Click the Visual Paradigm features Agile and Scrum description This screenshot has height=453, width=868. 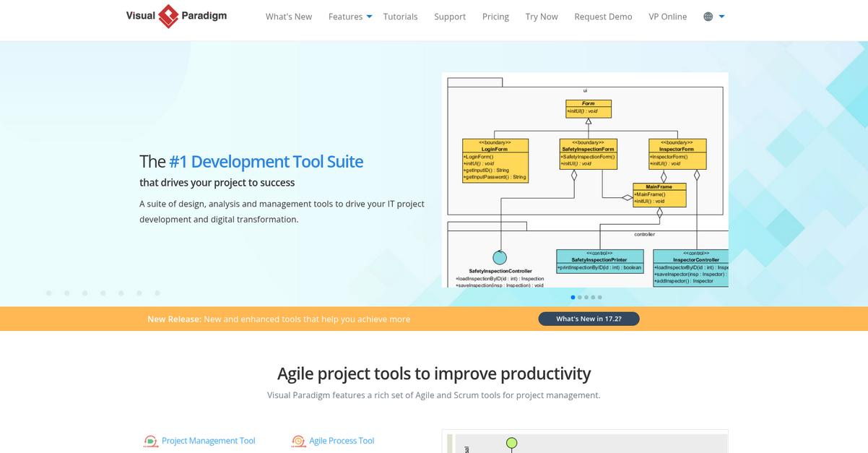tap(434, 395)
